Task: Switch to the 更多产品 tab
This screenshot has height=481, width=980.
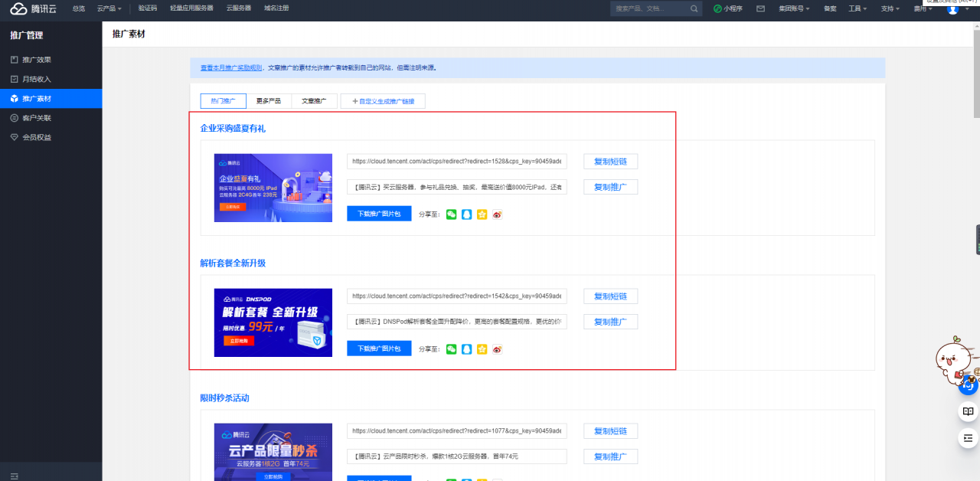Action: coord(269,101)
